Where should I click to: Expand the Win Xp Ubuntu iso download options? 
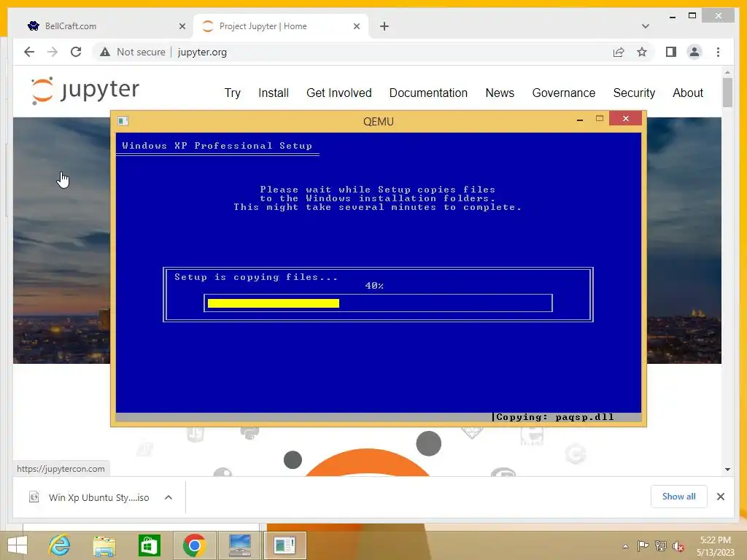[x=169, y=497]
